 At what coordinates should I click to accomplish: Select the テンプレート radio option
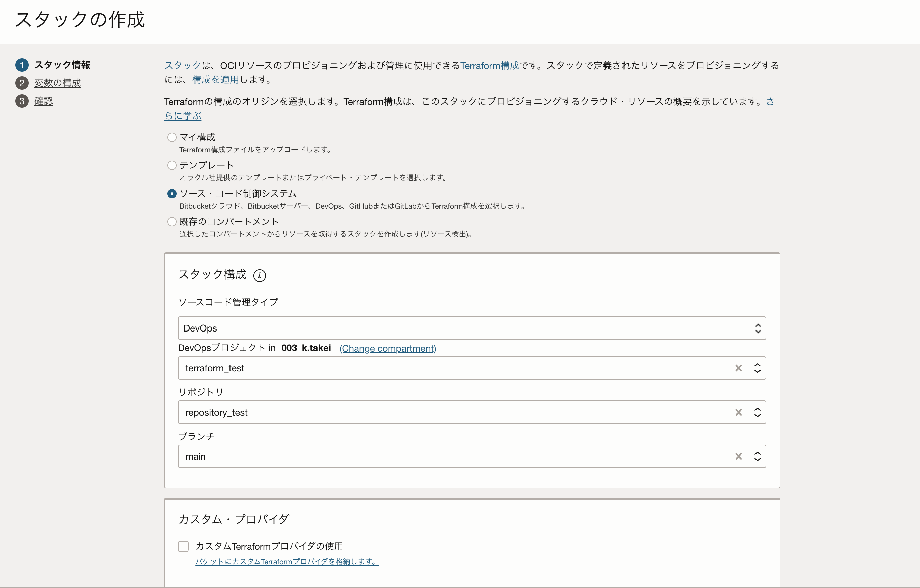point(172,165)
